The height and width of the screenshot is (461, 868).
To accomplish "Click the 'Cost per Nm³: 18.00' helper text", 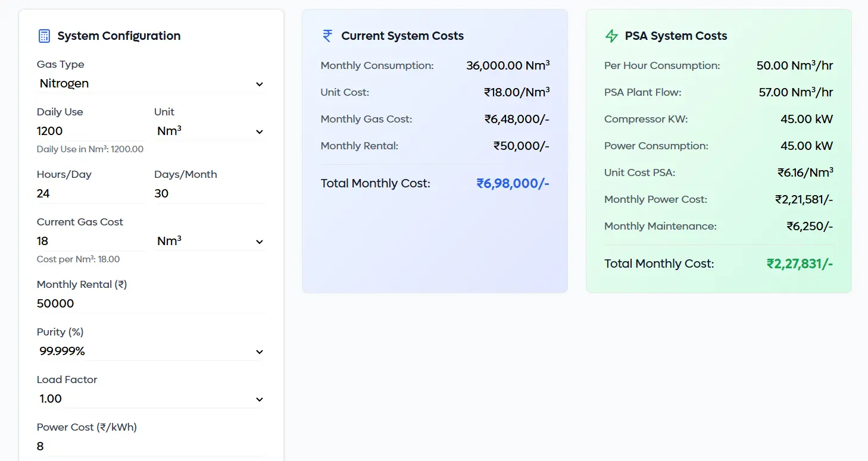I will coord(78,259).
